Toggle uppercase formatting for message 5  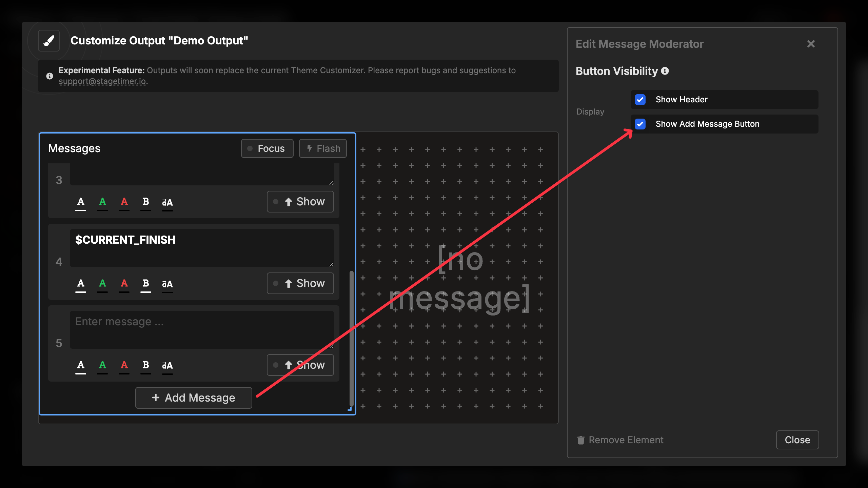pos(167,365)
